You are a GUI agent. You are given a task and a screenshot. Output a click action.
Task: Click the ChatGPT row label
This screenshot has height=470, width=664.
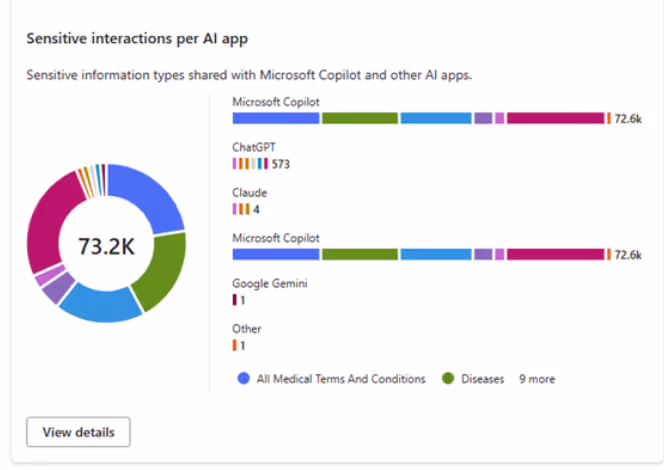pos(254,147)
